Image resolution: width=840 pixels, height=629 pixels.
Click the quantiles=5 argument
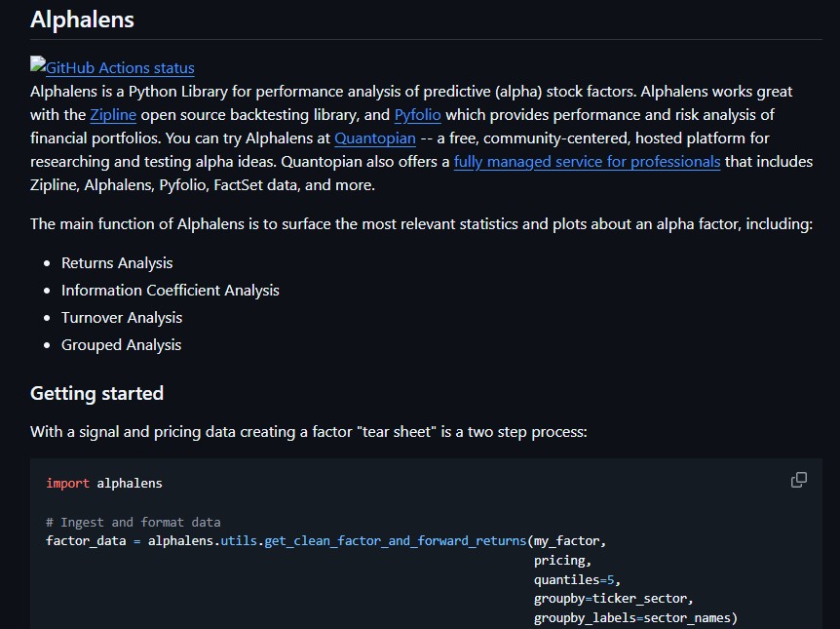pyautogui.click(x=577, y=579)
